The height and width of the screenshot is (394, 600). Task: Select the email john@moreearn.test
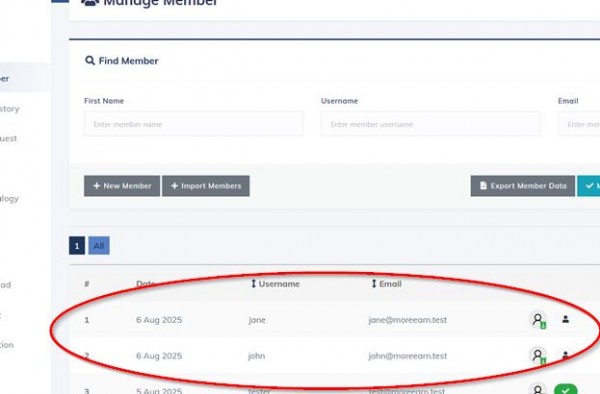408,356
